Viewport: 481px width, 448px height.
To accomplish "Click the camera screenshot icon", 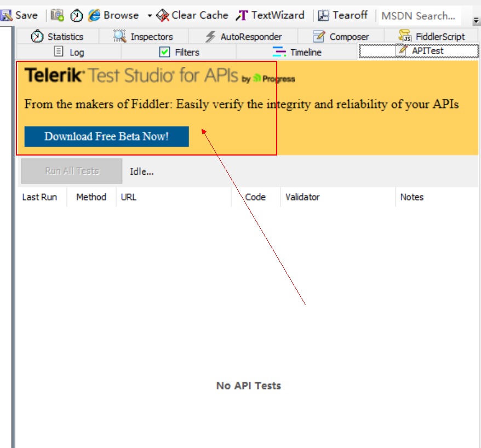I will [58, 15].
